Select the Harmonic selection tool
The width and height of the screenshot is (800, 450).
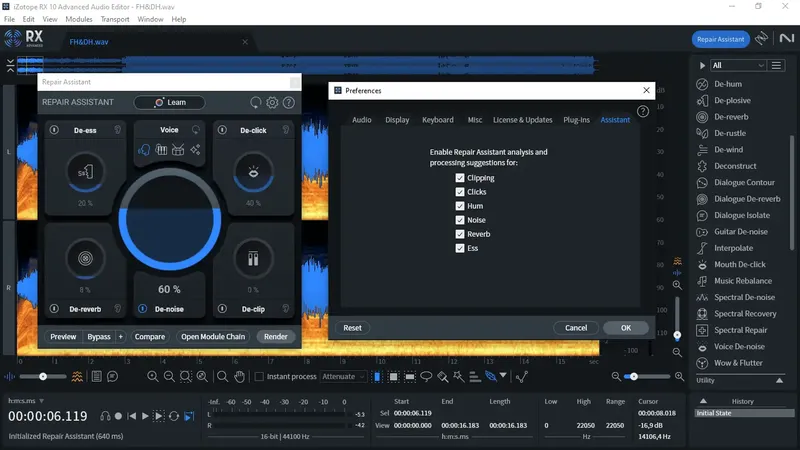pos(474,377)
